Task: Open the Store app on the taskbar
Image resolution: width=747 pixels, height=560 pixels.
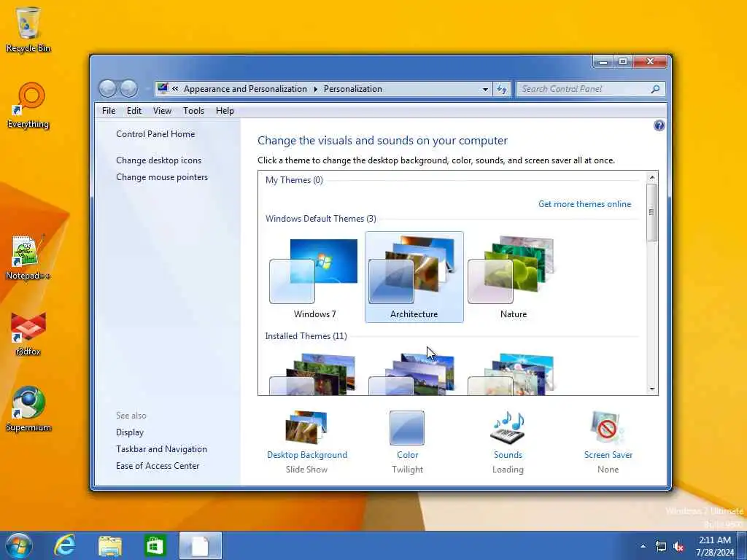Action: 155,545
